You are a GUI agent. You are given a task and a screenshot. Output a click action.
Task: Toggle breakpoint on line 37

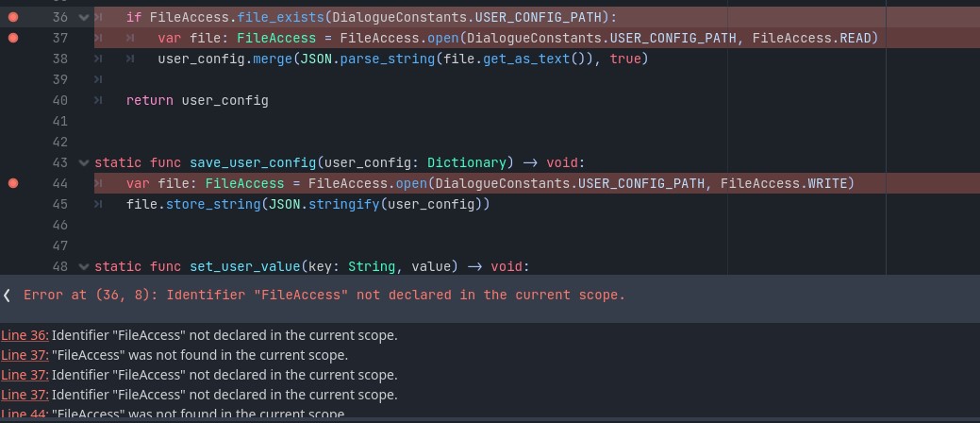point(12,38)
